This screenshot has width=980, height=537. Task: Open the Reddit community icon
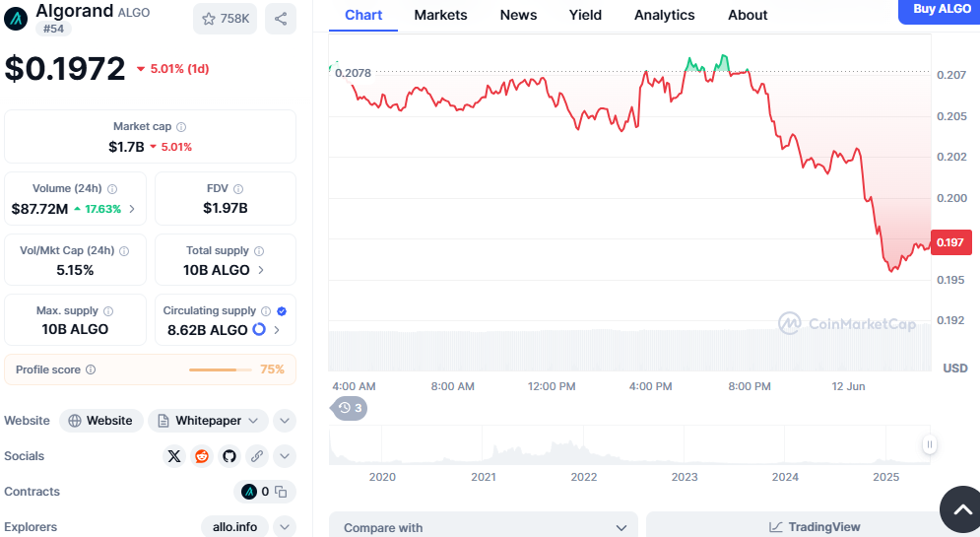202,456
